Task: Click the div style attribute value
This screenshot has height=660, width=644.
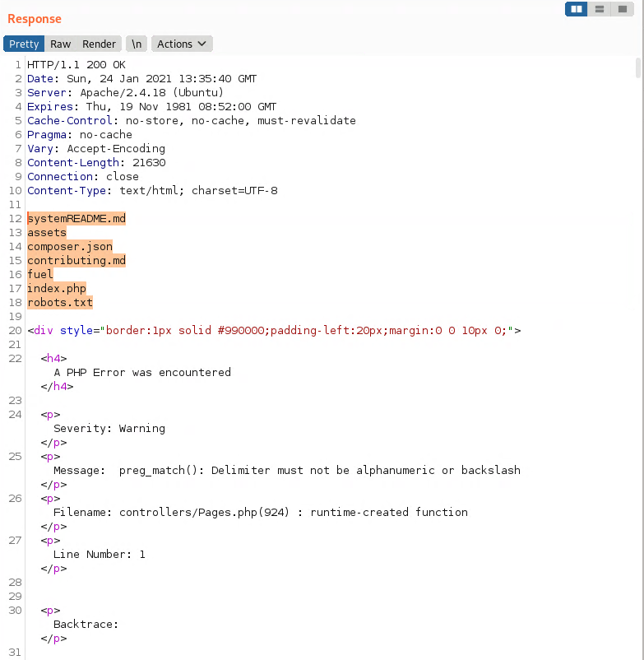Action: [x=308, y=330]
